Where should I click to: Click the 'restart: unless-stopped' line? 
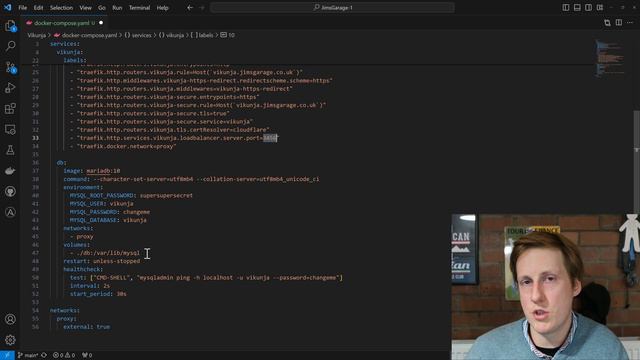coord(102,261)
